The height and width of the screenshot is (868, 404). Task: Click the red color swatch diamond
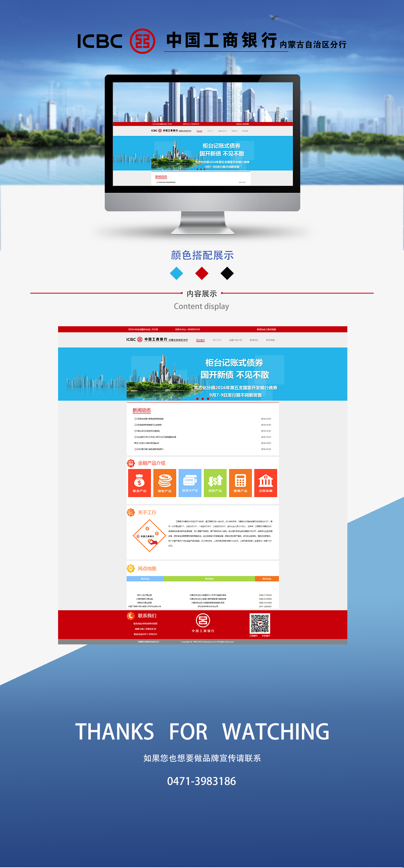coord(202,273)
